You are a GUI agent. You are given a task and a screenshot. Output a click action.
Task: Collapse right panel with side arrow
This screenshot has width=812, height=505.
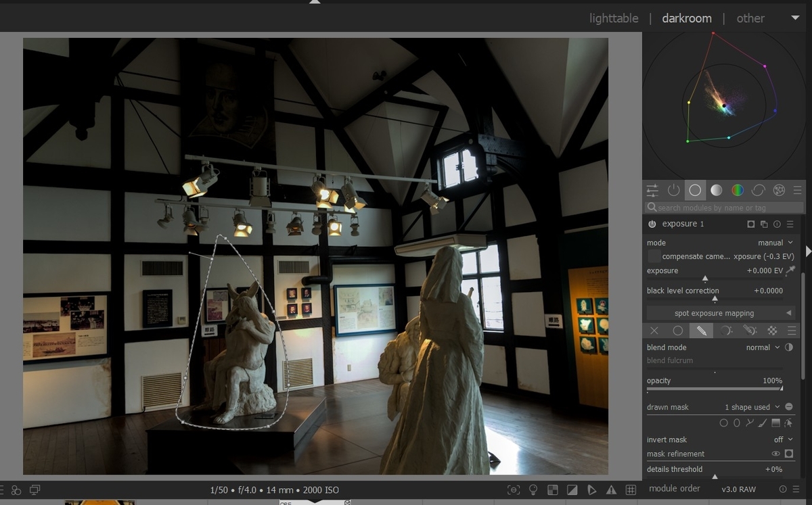coord(808,251)
